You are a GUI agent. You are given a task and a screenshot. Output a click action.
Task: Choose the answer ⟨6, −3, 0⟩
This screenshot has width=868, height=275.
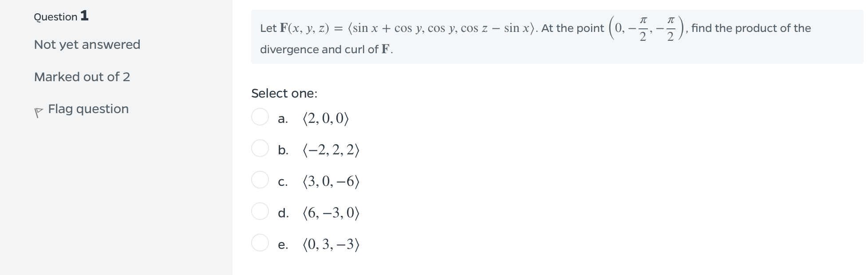tap(330, 213)
